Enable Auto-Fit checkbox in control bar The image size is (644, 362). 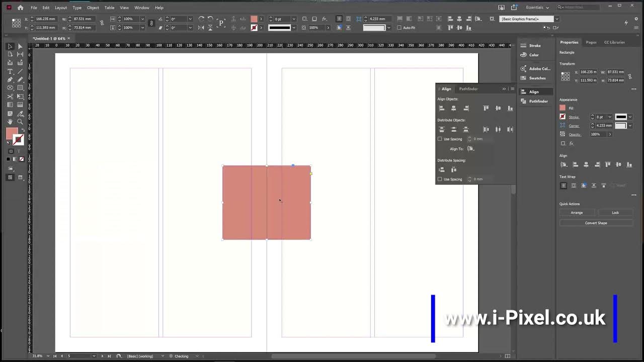(399, 28)
